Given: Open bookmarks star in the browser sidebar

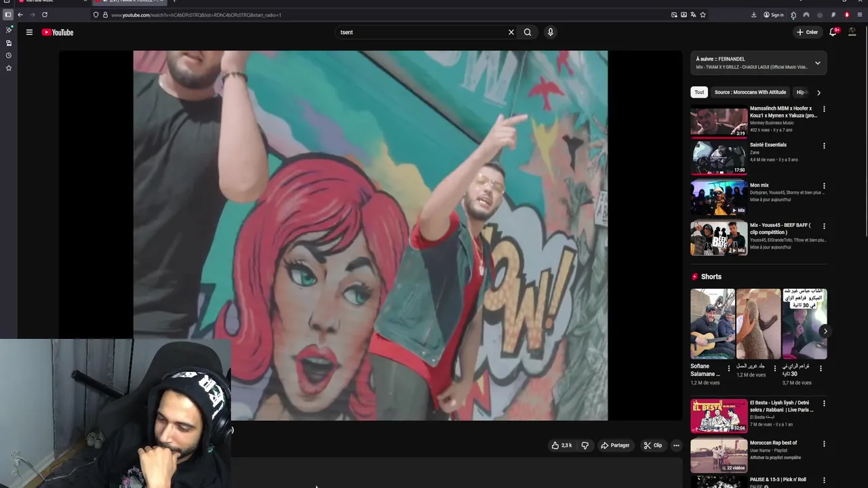Looking at the screenshot, I should coord(9,68).
